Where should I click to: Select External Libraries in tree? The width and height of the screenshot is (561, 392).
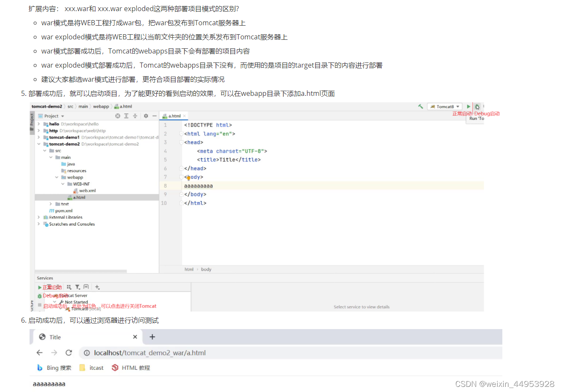coord(63,217)
